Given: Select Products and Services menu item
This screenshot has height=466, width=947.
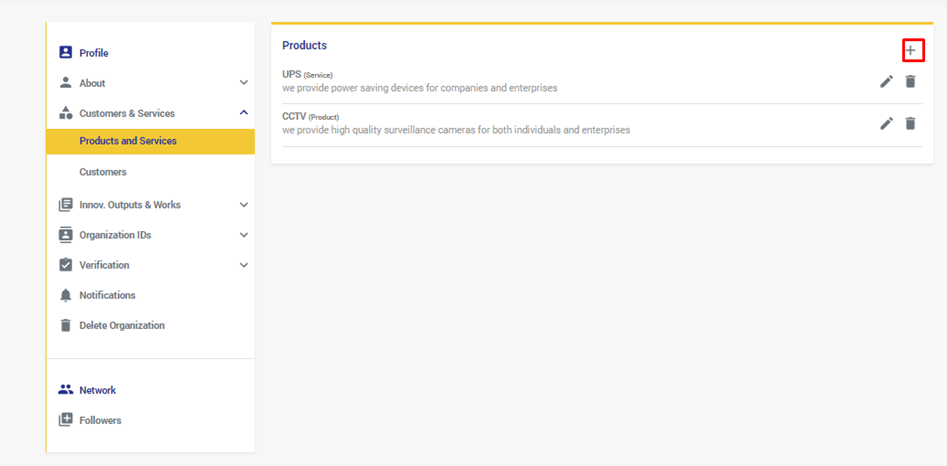Looking at the screenshot, I should 128,141.
